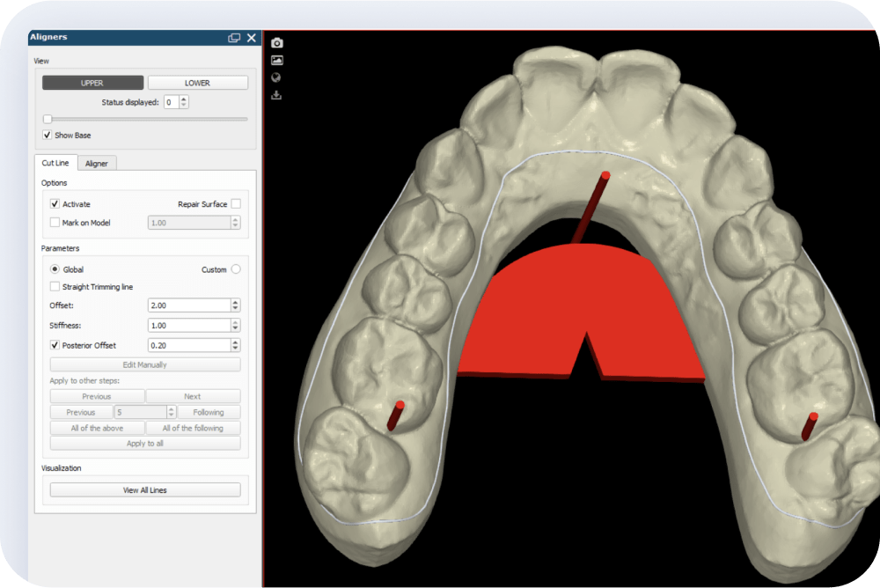Select the UPPER jaw view
880x588 pixels.
click(92, 83)
